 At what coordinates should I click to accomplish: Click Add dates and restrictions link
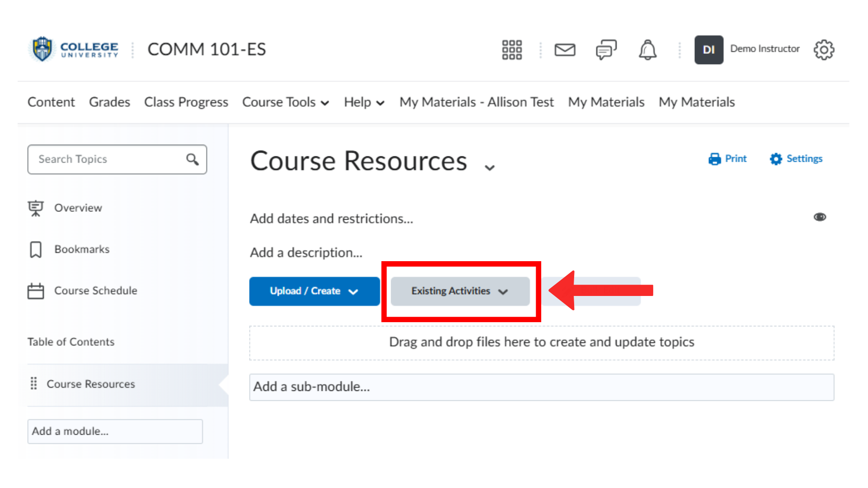pos(331,218)
